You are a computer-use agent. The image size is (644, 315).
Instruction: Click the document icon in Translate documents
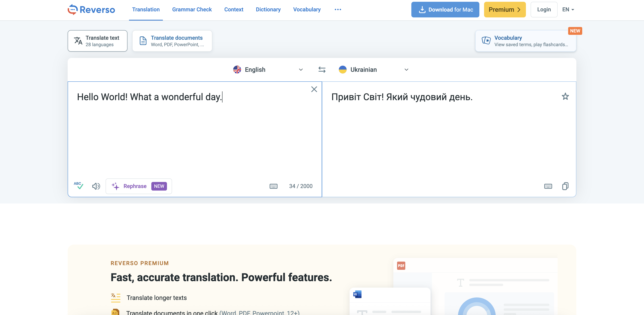[x=143, y=41]
